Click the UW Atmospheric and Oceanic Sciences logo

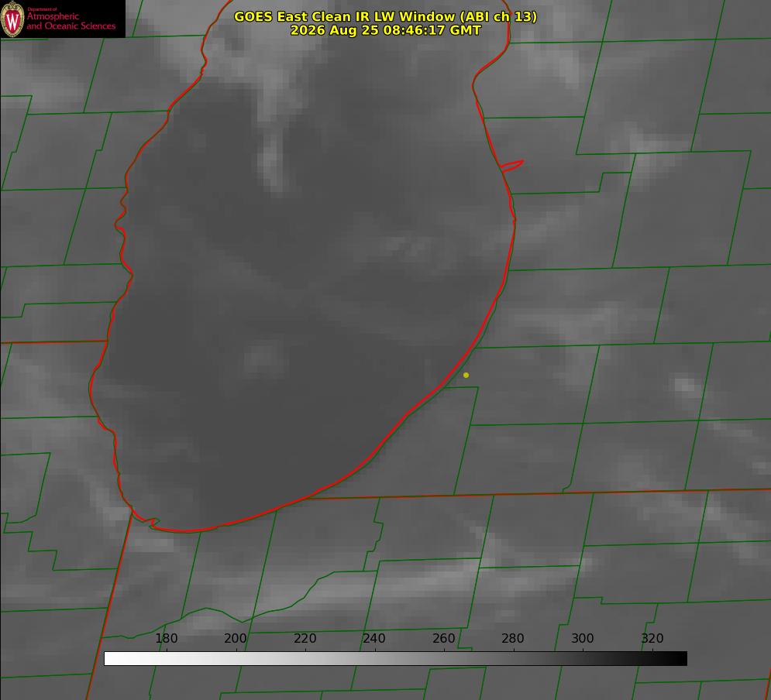pos(63,19)
